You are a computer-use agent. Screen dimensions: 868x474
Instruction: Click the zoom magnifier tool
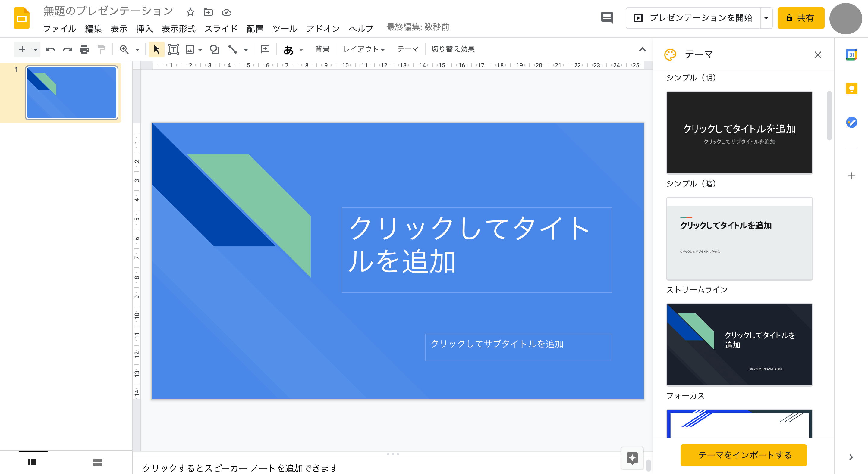click(x=124, y=49)
